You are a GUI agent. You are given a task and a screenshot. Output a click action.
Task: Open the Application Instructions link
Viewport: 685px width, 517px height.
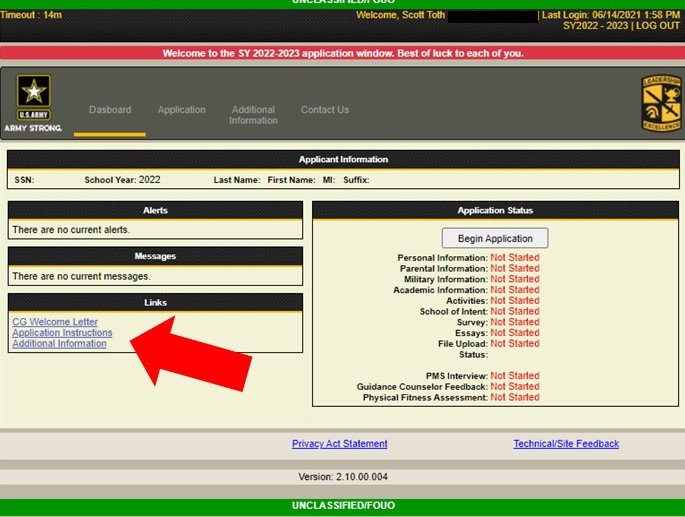pos(62,333)
